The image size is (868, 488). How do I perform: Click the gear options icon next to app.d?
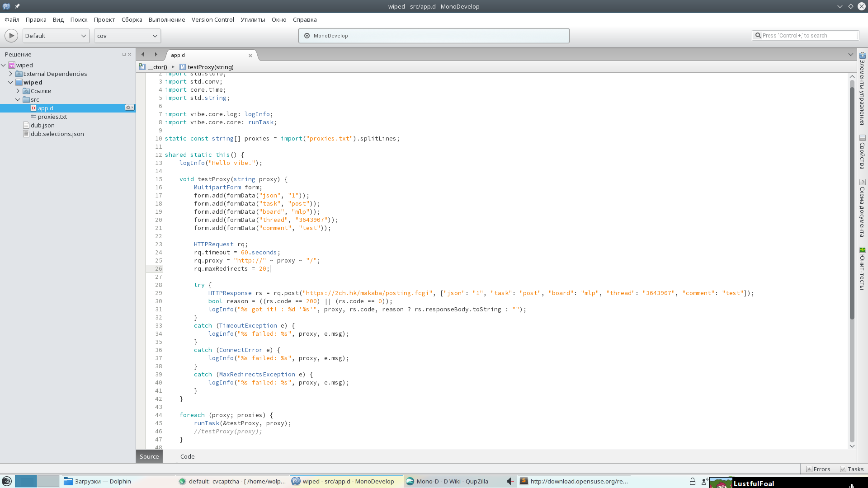point(130,108)
